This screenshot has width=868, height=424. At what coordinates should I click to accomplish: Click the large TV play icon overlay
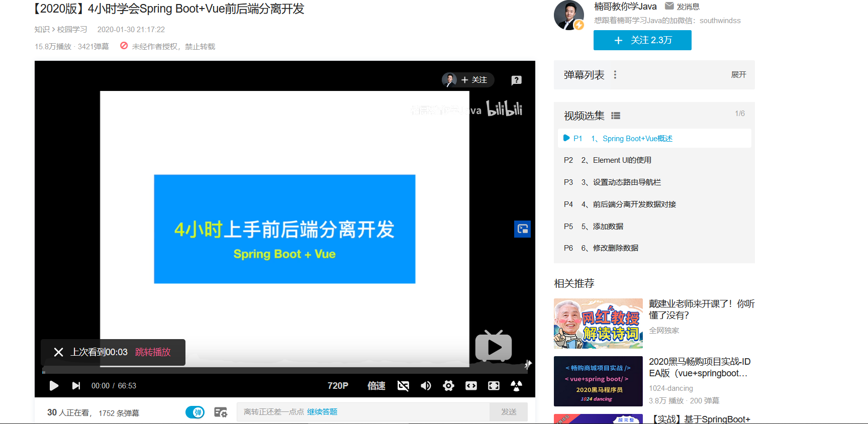point(494,346)
